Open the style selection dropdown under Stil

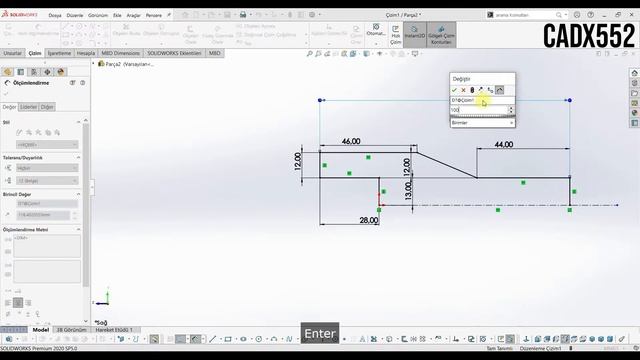pyautogui.click(x=47, y=144)
